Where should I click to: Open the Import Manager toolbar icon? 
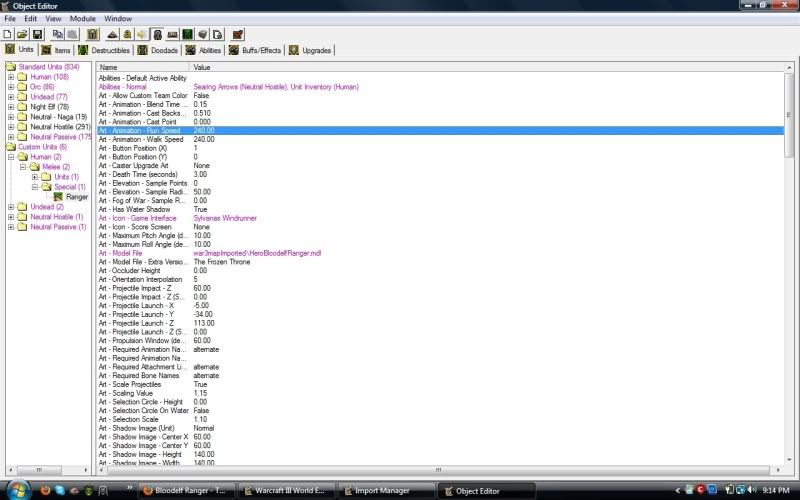pyautogui.click(x=217, y=34)
